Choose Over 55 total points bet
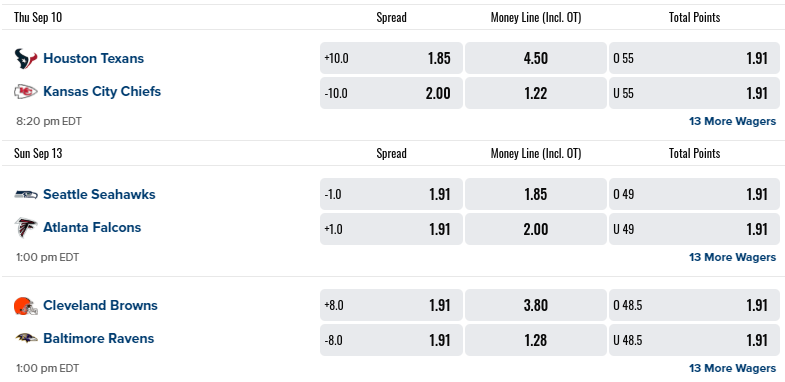Screen dimensions: 785x382 pyautogui.click(x=694, y=58)
